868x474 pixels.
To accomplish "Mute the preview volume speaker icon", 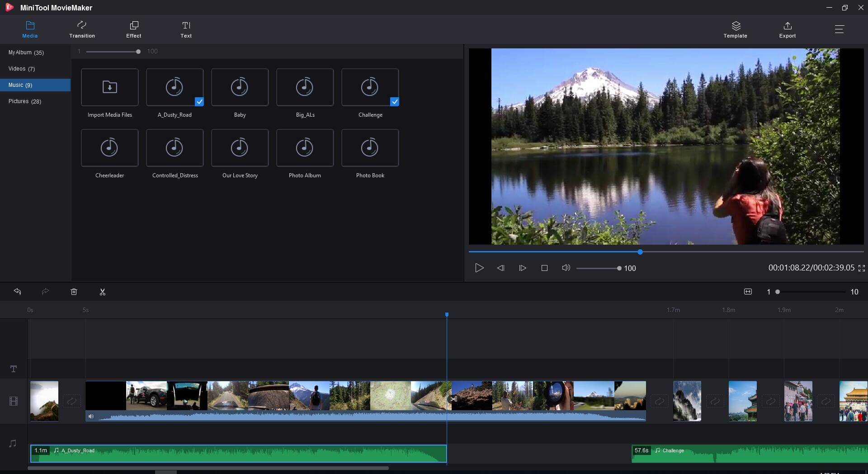I will click(x=566, y=268).
